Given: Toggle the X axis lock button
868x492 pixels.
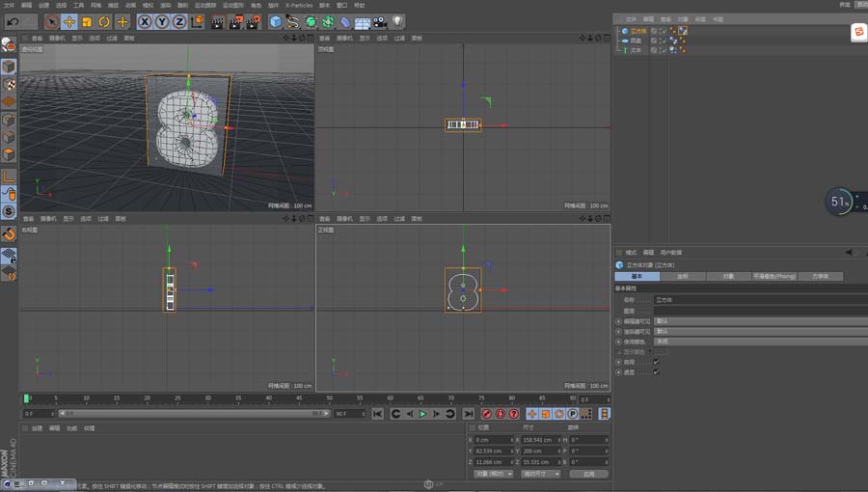Looking at the screenshot, I should point(145,21).
